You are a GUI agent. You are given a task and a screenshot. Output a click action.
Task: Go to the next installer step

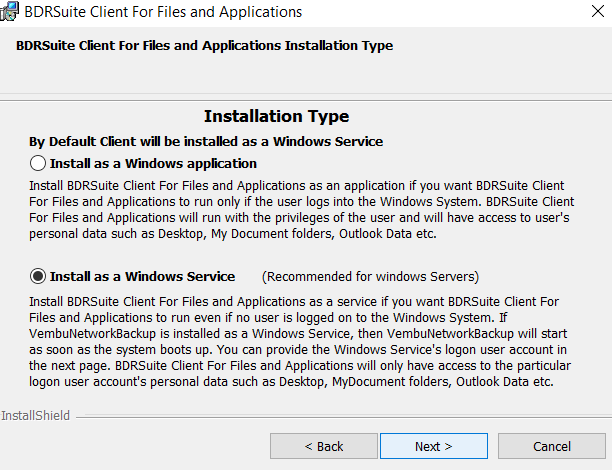(x=434, y=446)
